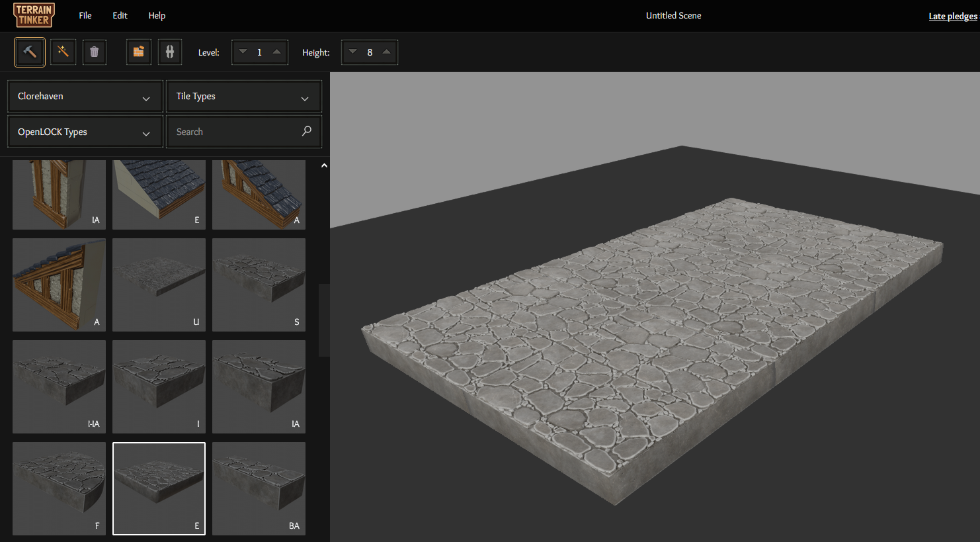The image size is (980, 542).
Task: Decrease the Height value
Action: [352, 52]
